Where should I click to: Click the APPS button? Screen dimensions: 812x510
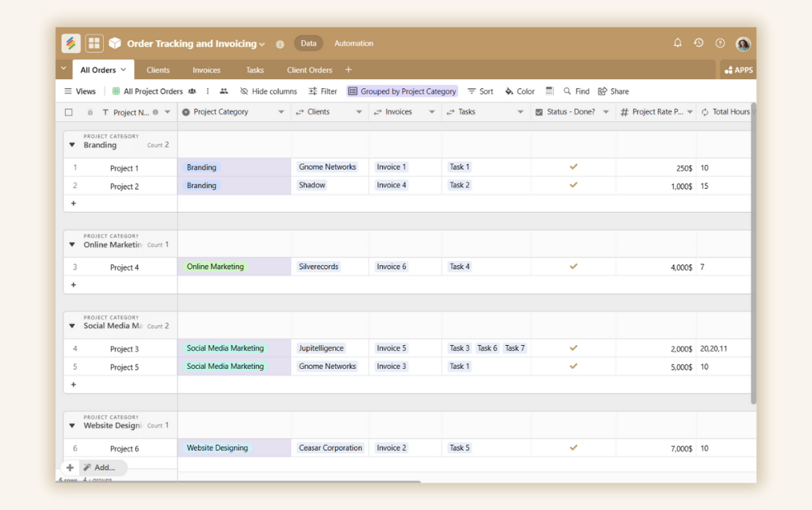(x=737, y=69)
